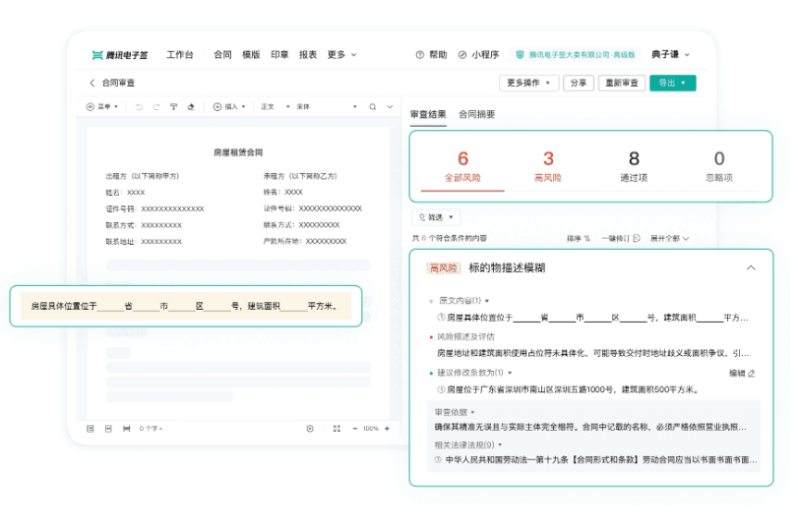Click the 房屋租赁合同 document title
798x532 pixels.
[x=238, y=152]
